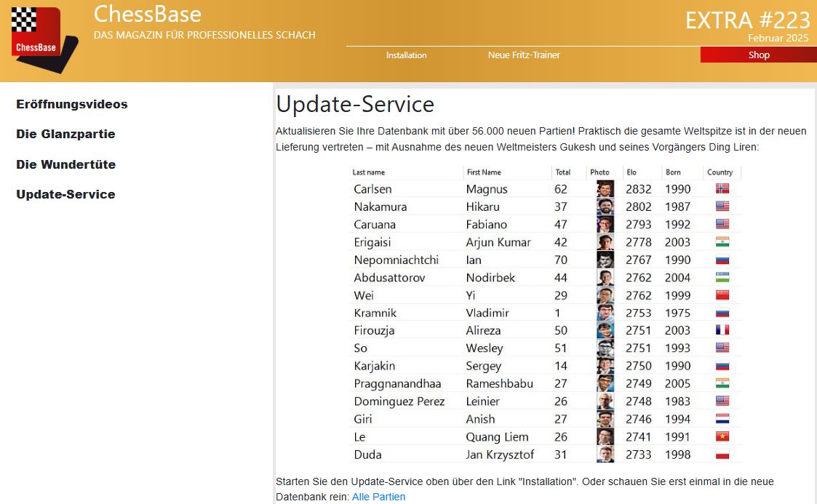Viewport: 817px width, 504px height.
Task: Click the French flag for Firouzja
Action: pos(722,330)
